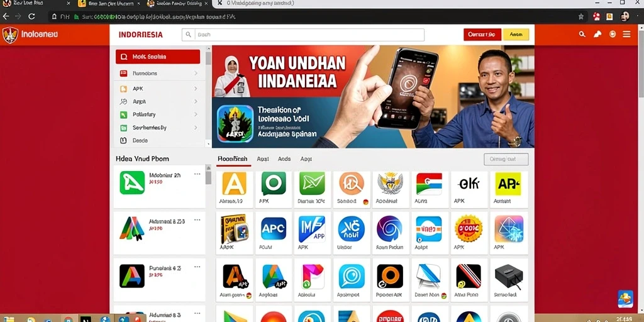Select the black icon with orange ring
Screen dimensions: 644x322
pos(390,276)
